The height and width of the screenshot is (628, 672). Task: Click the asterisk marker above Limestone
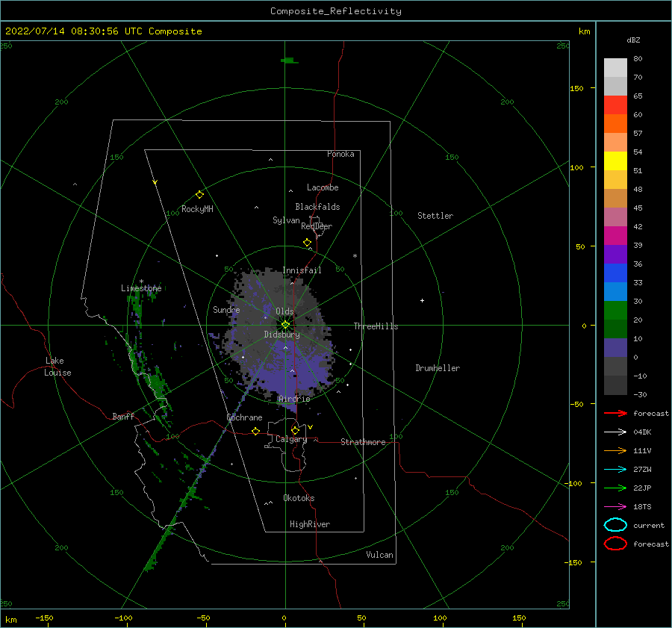point(141,282)
